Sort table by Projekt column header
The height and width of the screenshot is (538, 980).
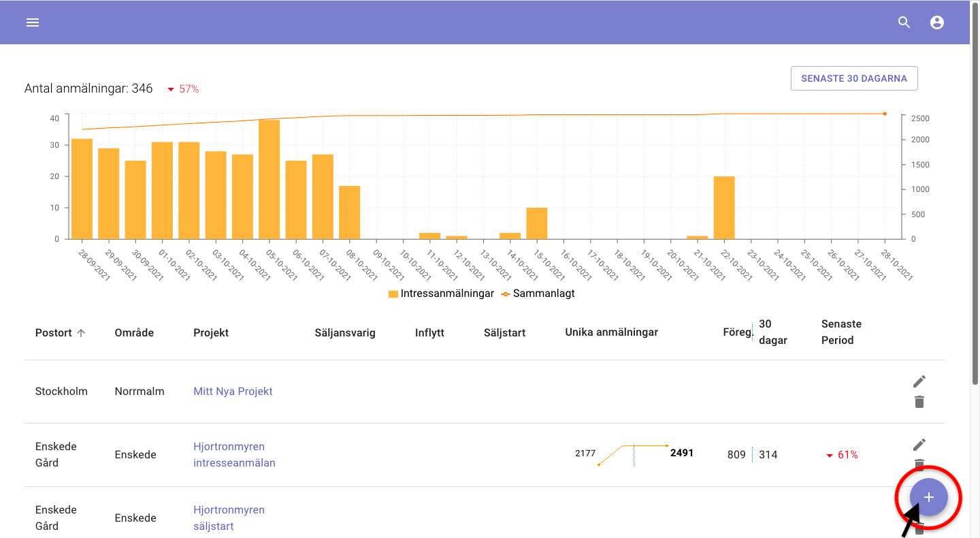coord(211,333)
